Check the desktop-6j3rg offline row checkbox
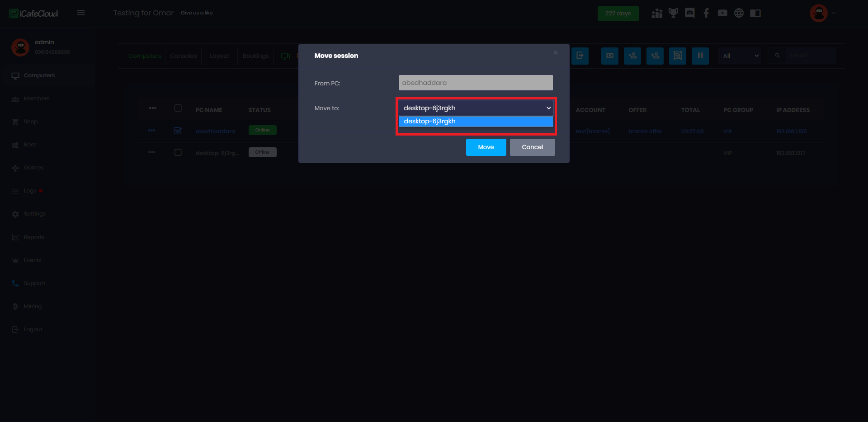868x422 pixels. point(178,152)
